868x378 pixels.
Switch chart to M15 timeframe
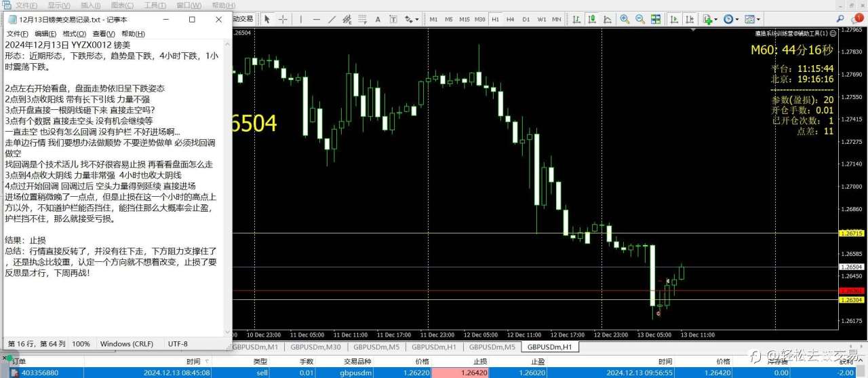tap(465, 19)
